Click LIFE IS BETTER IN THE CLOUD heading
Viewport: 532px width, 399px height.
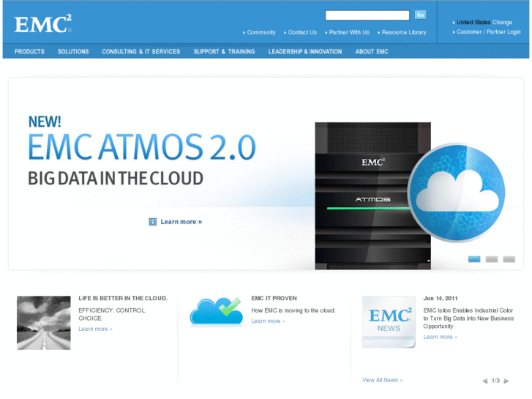click(123, 298)
